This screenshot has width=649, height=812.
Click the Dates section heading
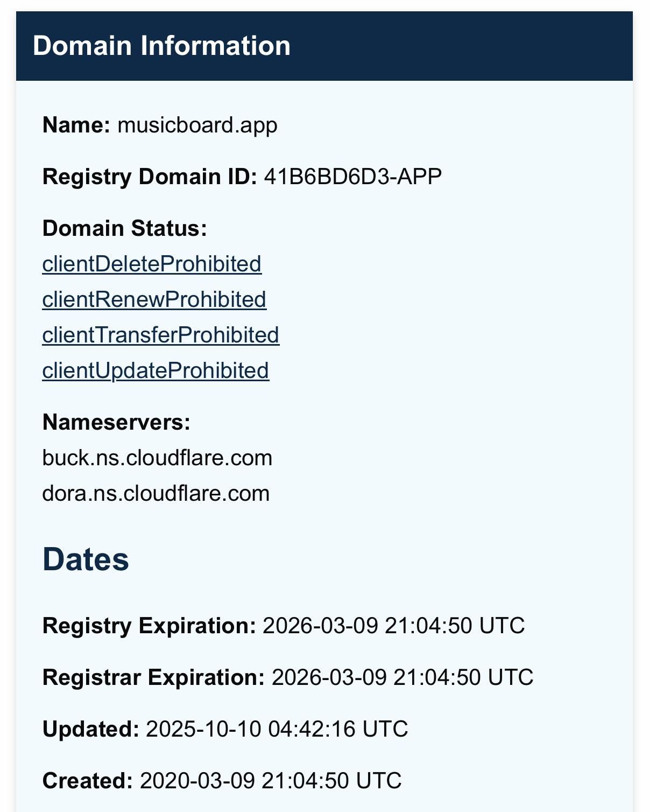pyautogui.click(x=86, y=559)
